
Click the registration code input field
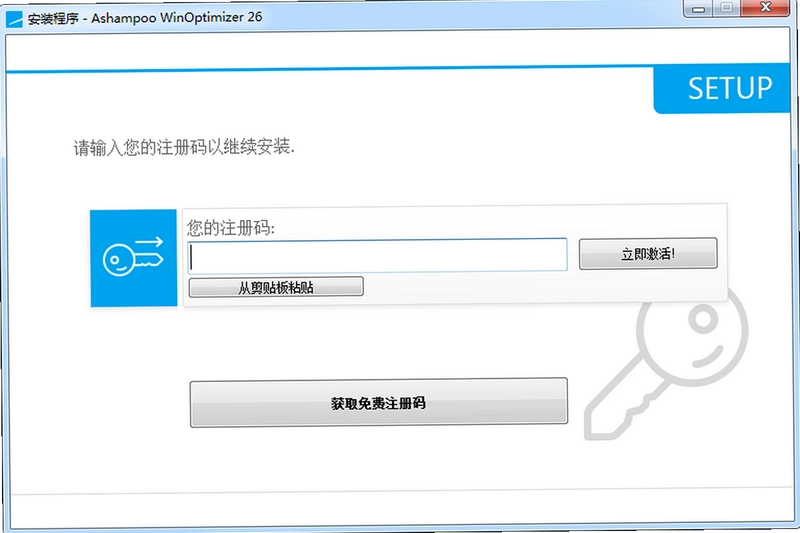coord(378,255)
